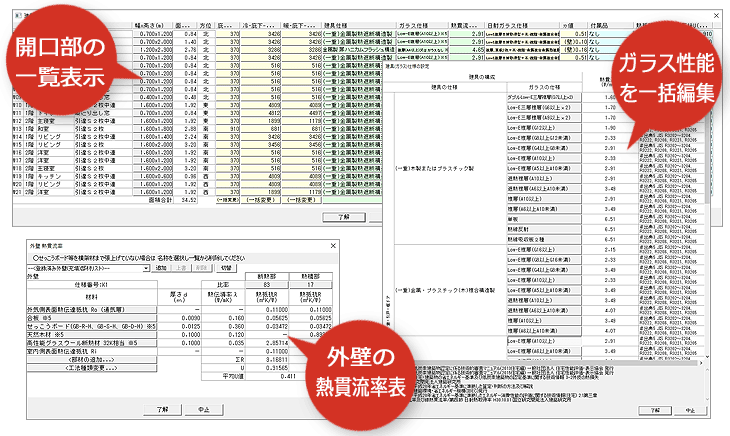This screenshot has height=436, width=730.
Task: Click (一重)金属・プラスチック複合構造製 fitting cell
Action: (x=450, y=290)
